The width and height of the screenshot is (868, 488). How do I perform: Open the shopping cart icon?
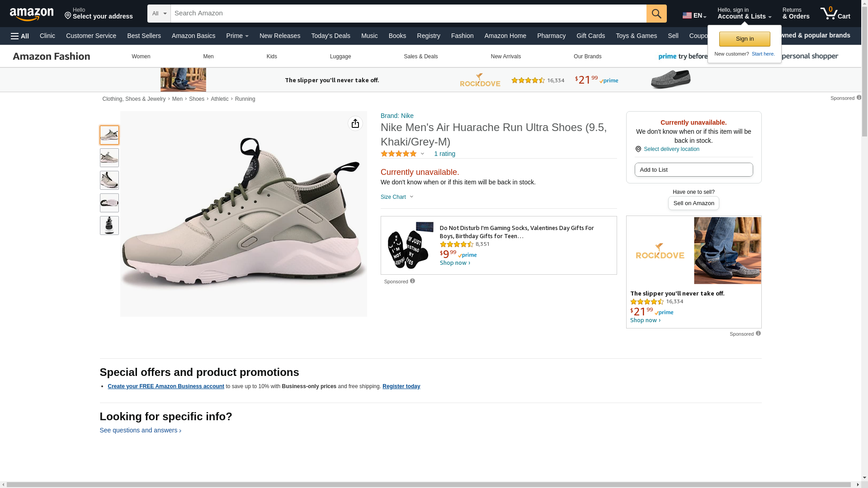pyautogui.click(x=835, y=14)
